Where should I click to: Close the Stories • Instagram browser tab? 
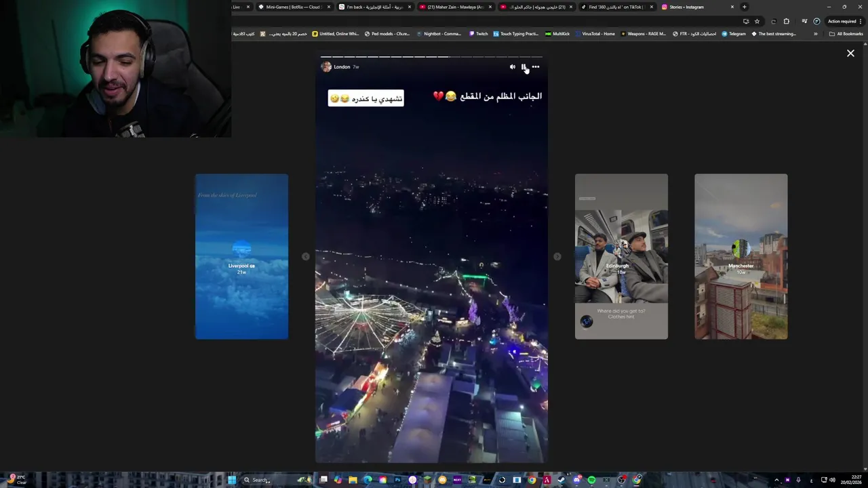[x=732, y=7]
